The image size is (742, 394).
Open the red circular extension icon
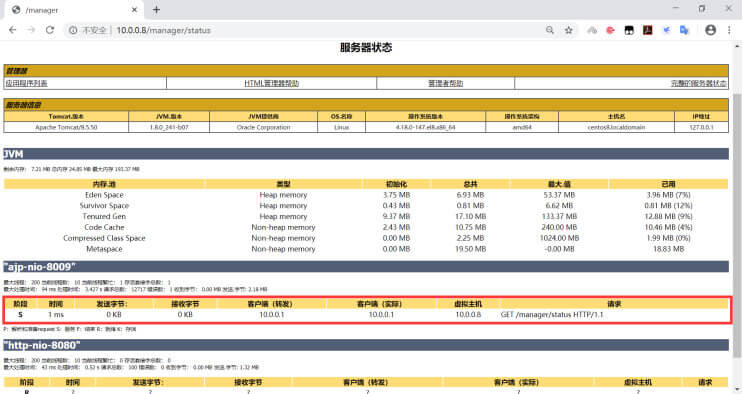coord(610,30)
